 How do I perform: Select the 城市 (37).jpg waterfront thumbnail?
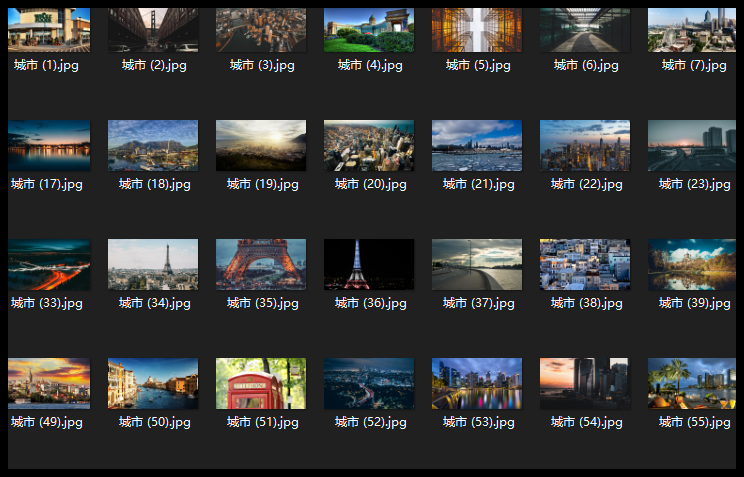(477, 264)
